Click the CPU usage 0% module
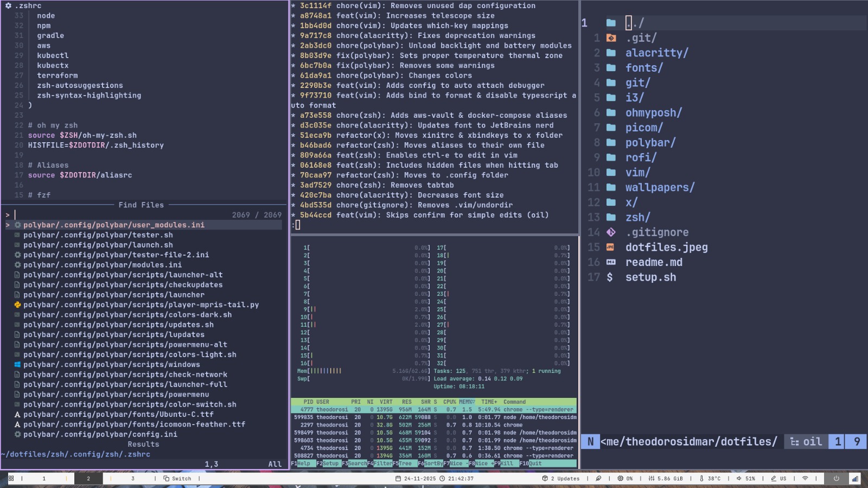The height and width of the screenshot is (488, 868). pos(625,478)
